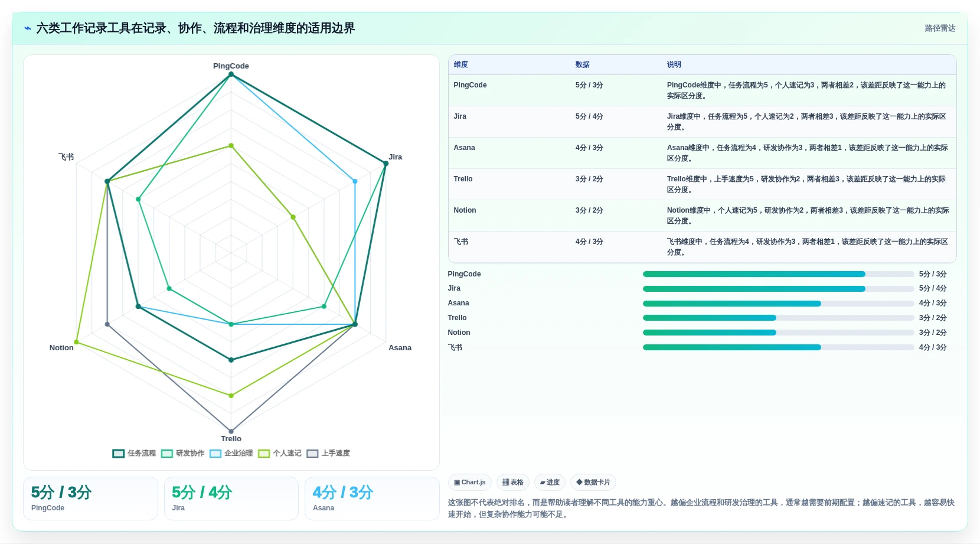Click the footnote paragraph below tags
The image size is (980, 544).
pyautogui.click(x=701, y=509)
